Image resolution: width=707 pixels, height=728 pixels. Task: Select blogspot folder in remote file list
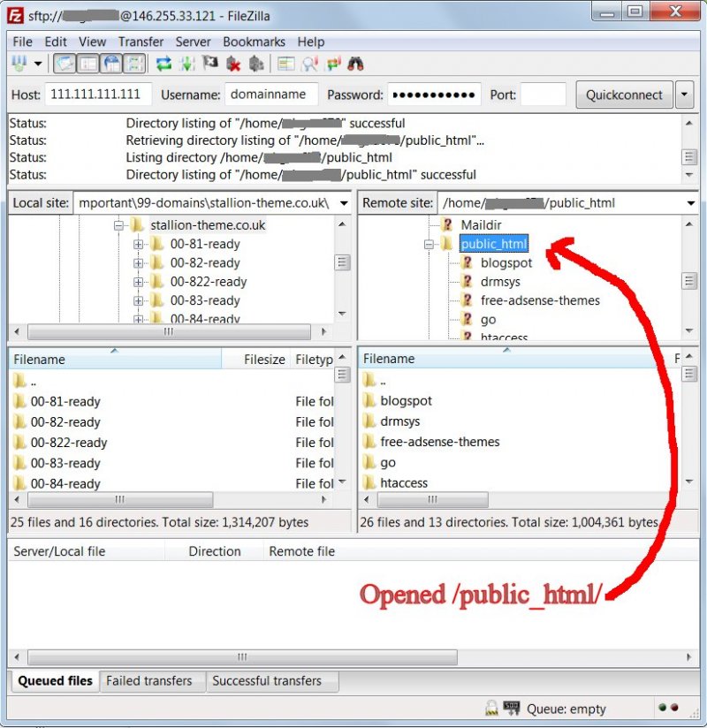[x=406, y=401]
